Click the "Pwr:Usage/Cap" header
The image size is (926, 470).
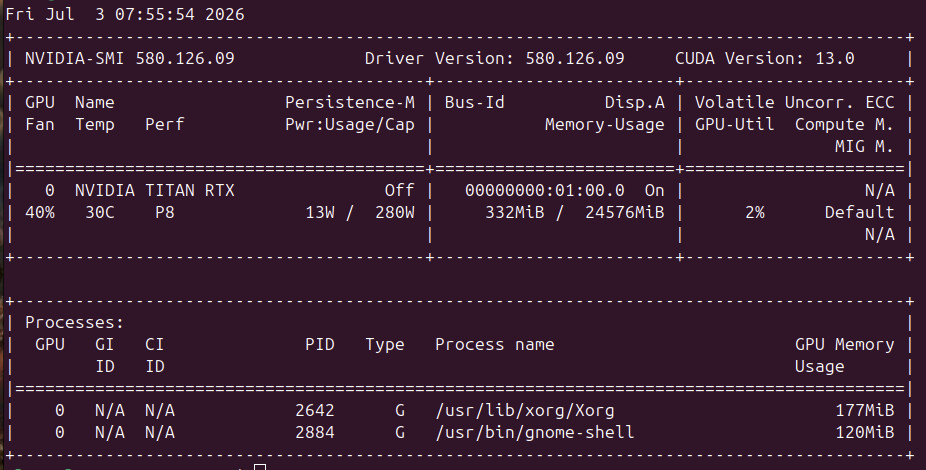click(350, 125)
